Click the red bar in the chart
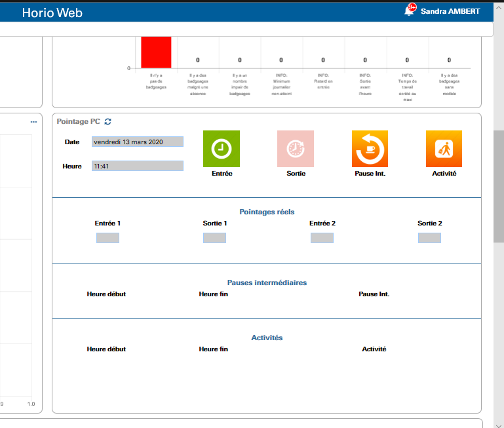The width and height of the screenshot is (504, 428). pyautogui.click(x=156, y=52)
